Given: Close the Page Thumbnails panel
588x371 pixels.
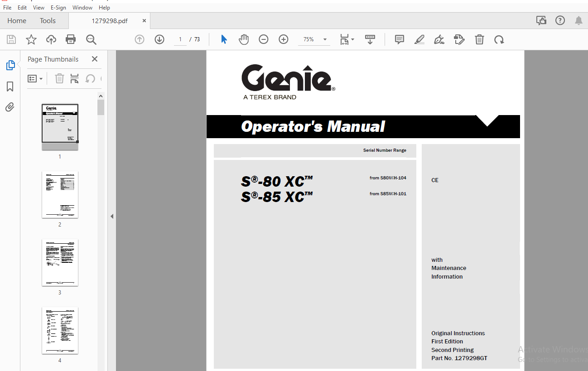Looking at the screenshot, I should point(95,59).
